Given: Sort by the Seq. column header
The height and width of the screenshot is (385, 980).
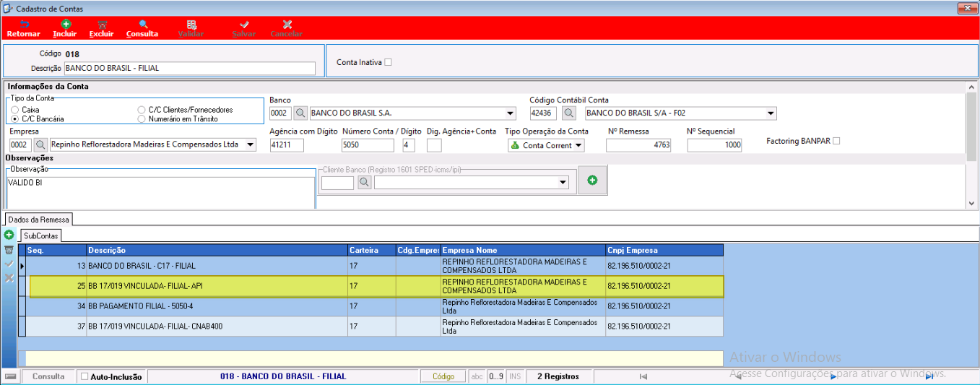Looking at the screenshot, I should (56, 250).
